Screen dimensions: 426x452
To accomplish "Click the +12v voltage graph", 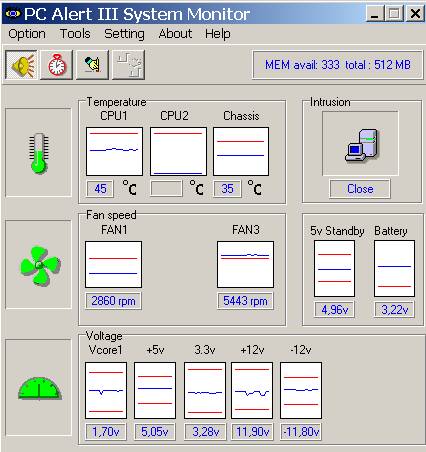I will [x=252, y=390].
